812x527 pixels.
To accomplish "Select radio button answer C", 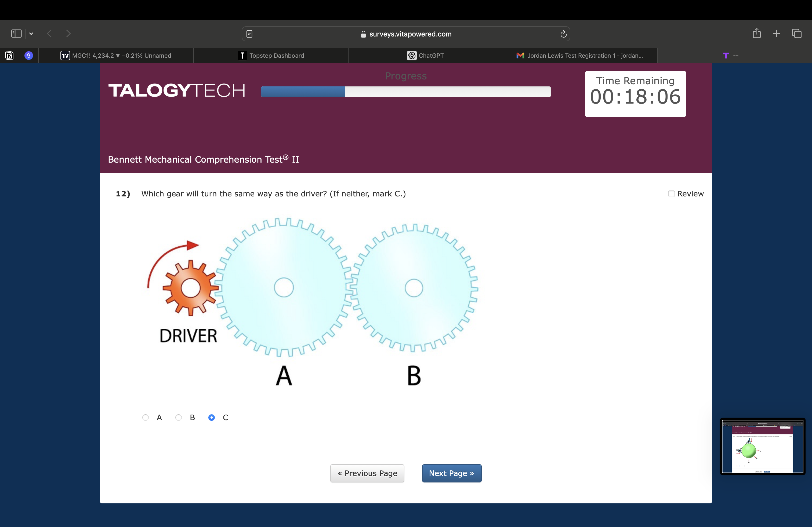I will click(212, 418).
